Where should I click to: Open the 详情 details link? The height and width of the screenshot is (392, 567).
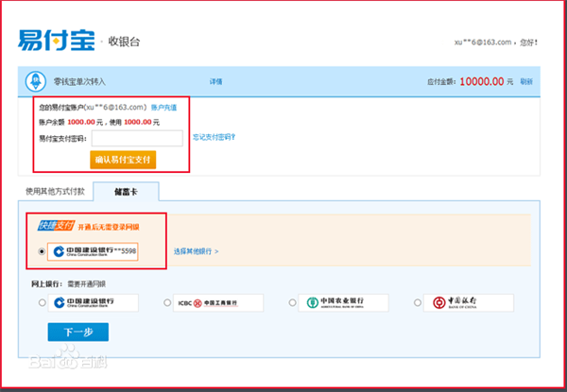click(215, 81)
